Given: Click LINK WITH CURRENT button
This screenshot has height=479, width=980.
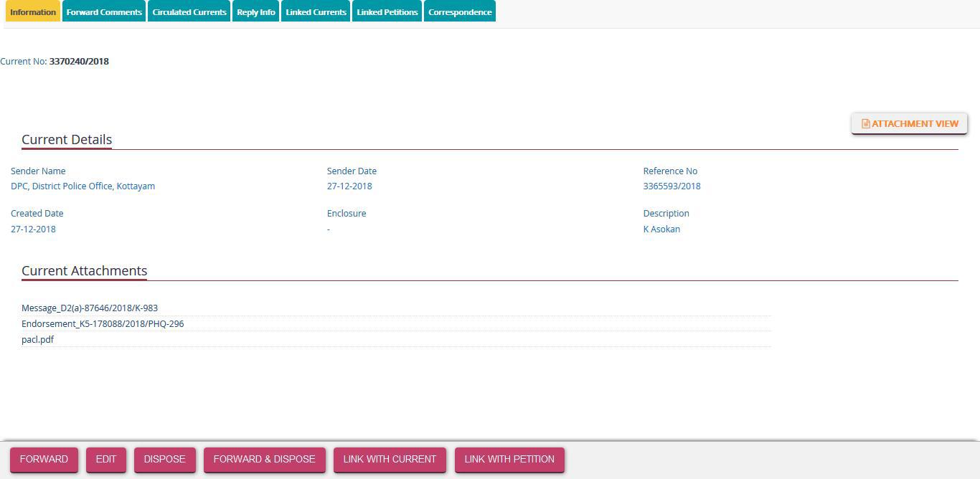Looking at the screenshot, I should point(390,460).
